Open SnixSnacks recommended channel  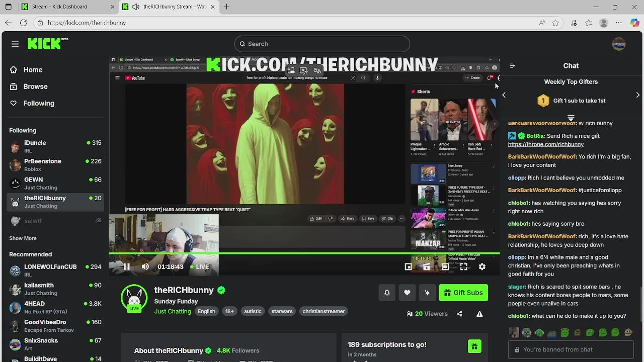(x=55, y=344)
